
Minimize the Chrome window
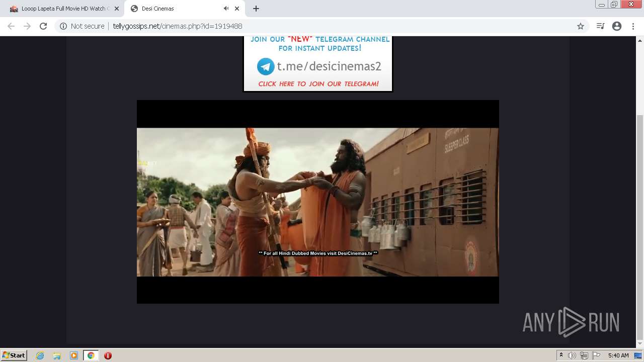point(602,5)
